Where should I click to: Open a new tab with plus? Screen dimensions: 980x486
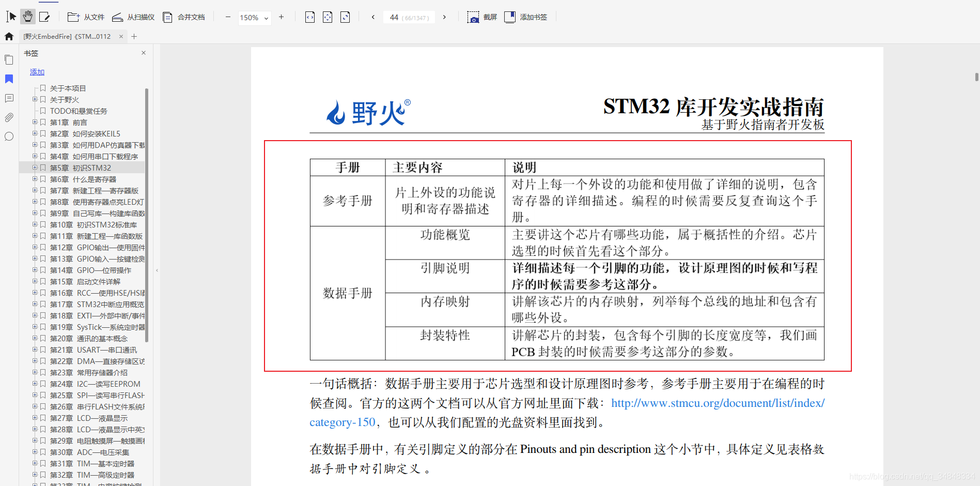134,36
